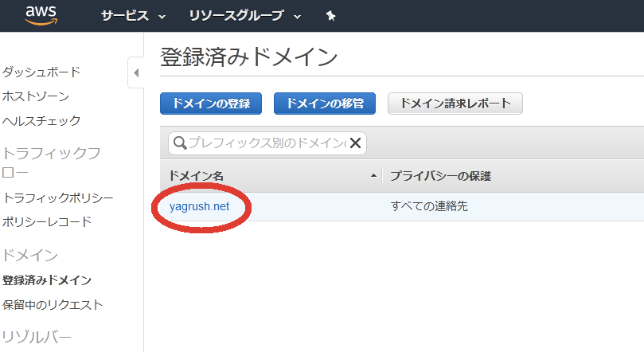Click the トラフィックフロー section heading
644x352 pixels.
pos(51,162)
